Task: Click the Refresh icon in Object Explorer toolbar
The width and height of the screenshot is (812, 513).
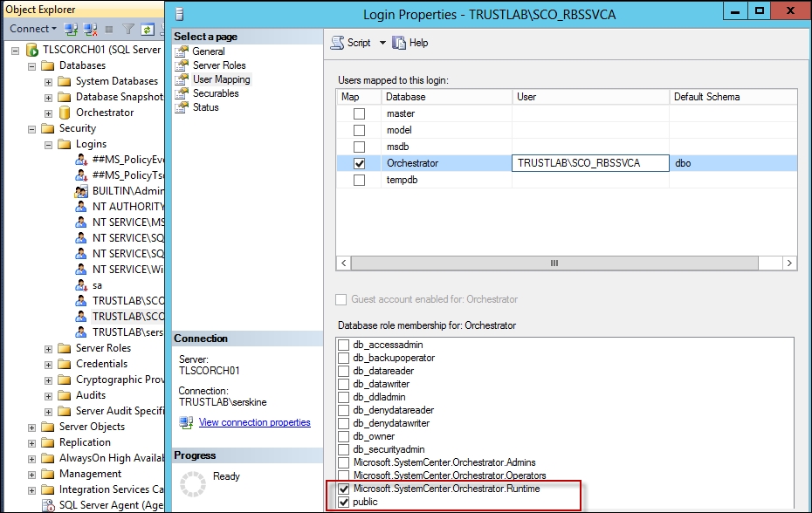Action: point(148,30)
